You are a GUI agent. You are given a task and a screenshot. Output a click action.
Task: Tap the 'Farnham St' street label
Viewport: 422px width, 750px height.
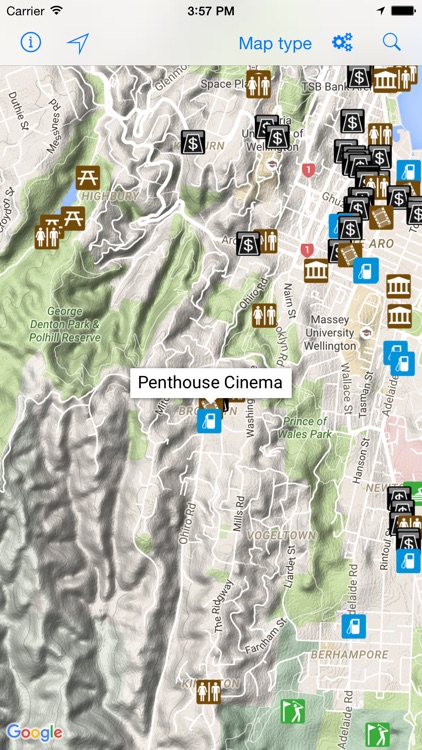coord(266,636)
